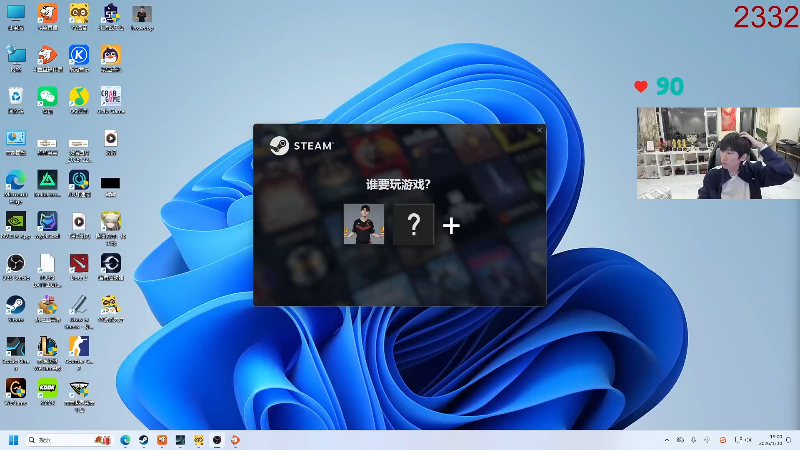Open the winged shield emblem shortcut
Viewport: 800px width, 450px height.
coord(79,395)
